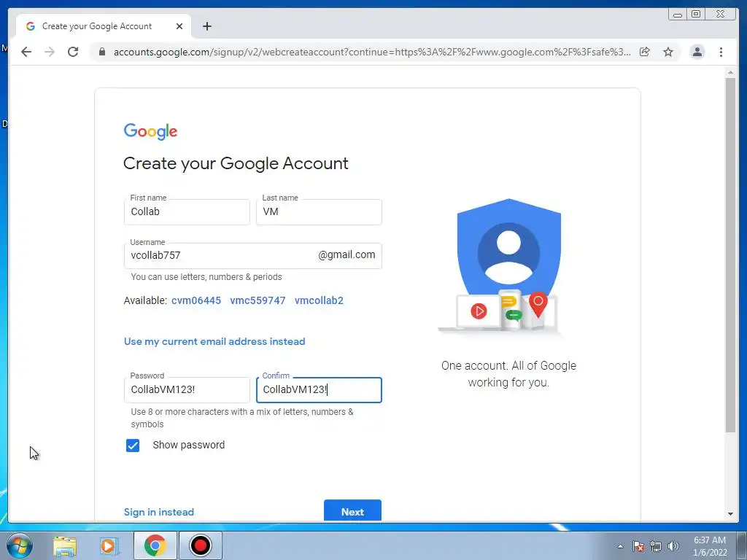
Task: Click the Google logo
Action: tap(150, 131)
